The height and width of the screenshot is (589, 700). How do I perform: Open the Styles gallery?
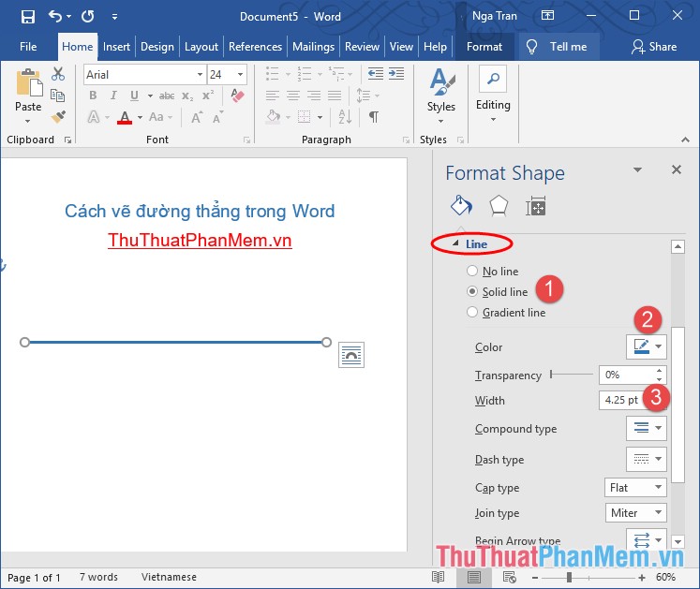pyautogui.click(x=441, y=96)
